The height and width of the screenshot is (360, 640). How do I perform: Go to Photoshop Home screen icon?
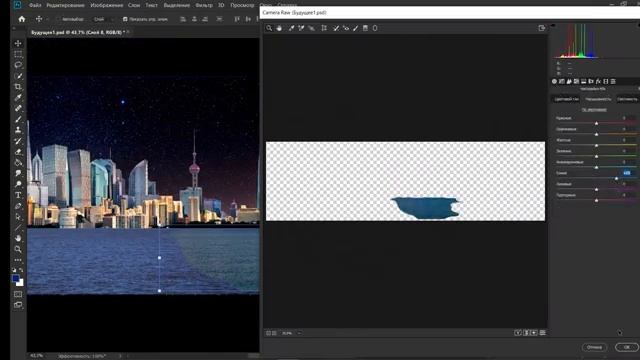coord(22,19)
